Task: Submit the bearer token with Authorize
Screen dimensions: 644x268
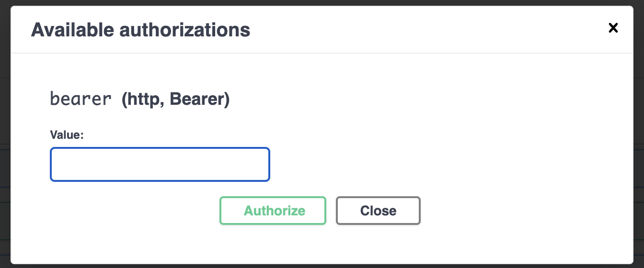Action: pyautogui.click(x=273, y=211)
